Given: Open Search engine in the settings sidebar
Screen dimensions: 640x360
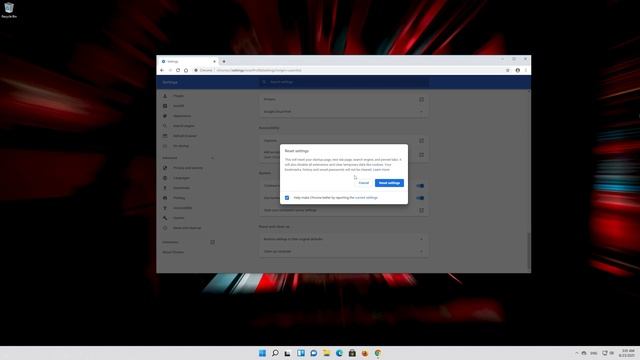Looking at the screenshot, I should pyautogui.click(x=183, y=126).
